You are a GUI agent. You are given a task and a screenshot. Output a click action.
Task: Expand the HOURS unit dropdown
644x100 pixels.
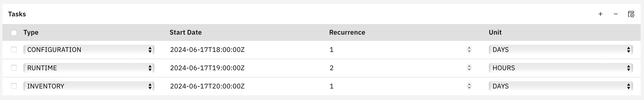[x=561, y=68]
